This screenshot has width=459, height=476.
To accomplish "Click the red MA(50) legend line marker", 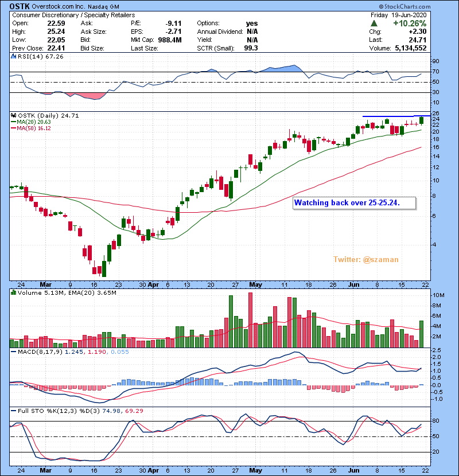I will [13, 128].
